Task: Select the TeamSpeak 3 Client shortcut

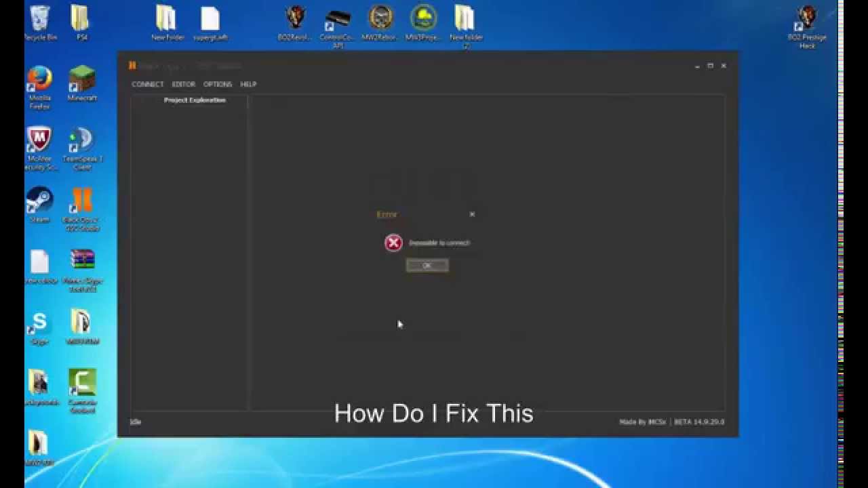Action: [82, 148]
